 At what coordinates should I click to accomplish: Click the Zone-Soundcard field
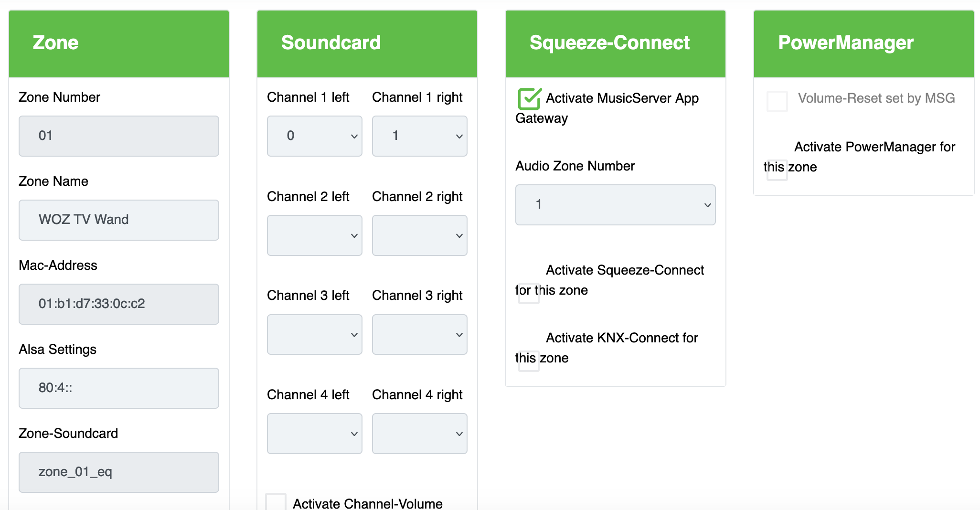tap(118, 472)
